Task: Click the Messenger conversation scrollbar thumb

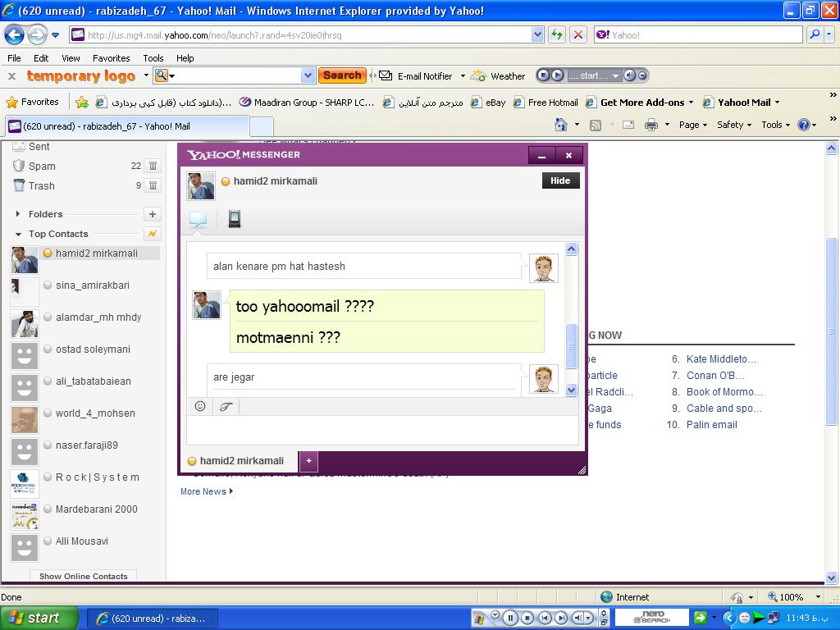Action: click(x=571, y=346)
